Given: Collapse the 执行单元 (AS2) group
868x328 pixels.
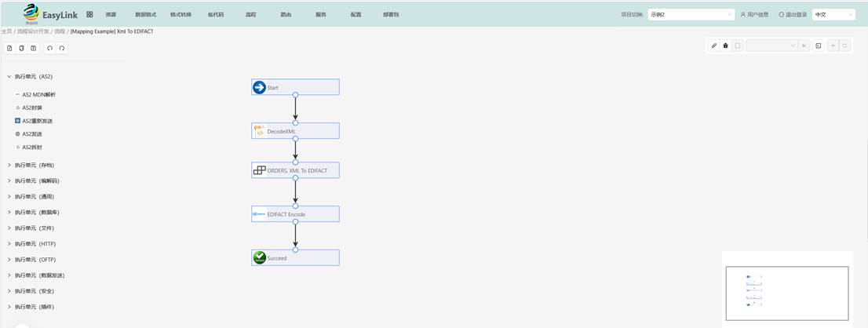Looking at the screenshot, I should (x=9, y=77).
